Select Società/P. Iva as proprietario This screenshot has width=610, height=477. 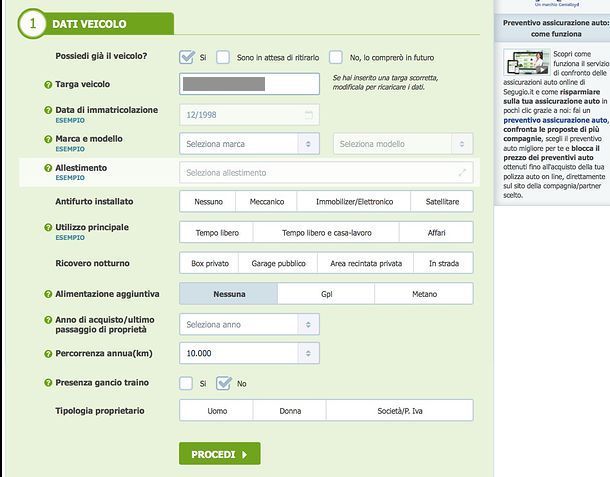[400, 410]
